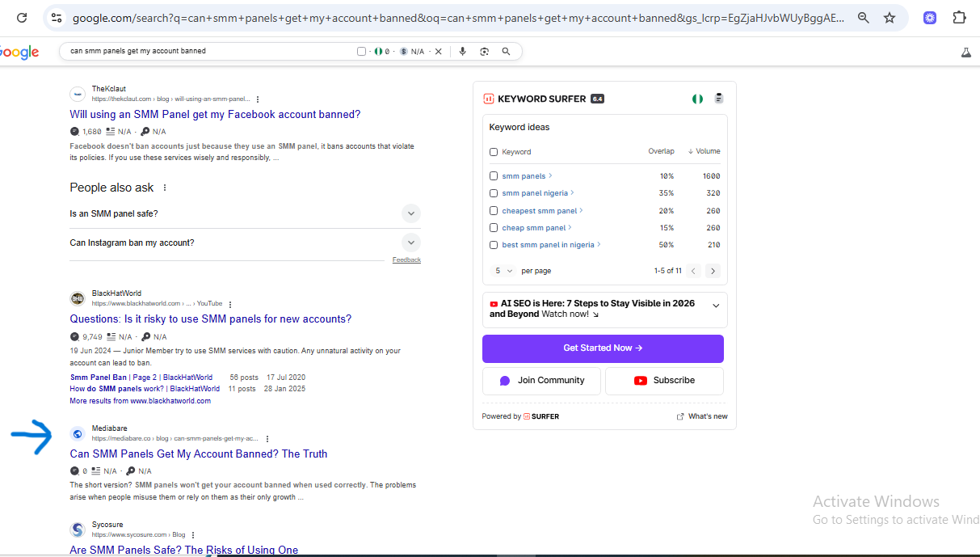Expand the AI SEO video banner chevron
The width and height of the screenshot is (980, 557).
click(715, 306)
